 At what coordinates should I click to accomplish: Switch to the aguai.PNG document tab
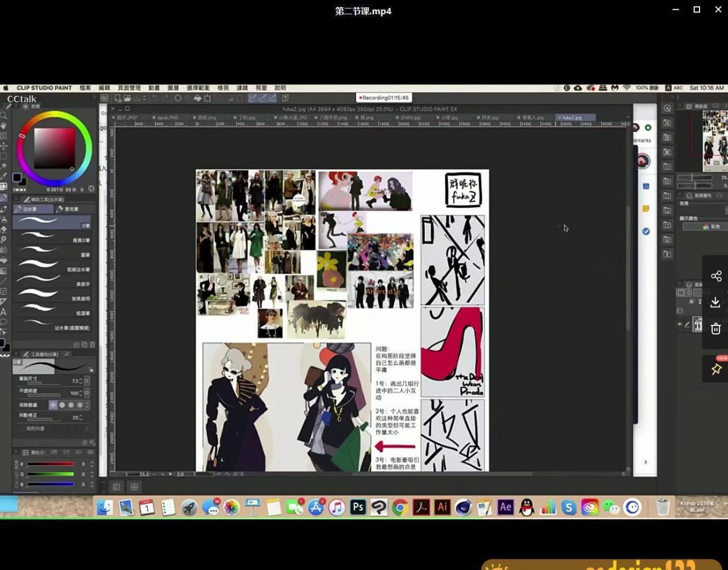click(x=167, y=117)
